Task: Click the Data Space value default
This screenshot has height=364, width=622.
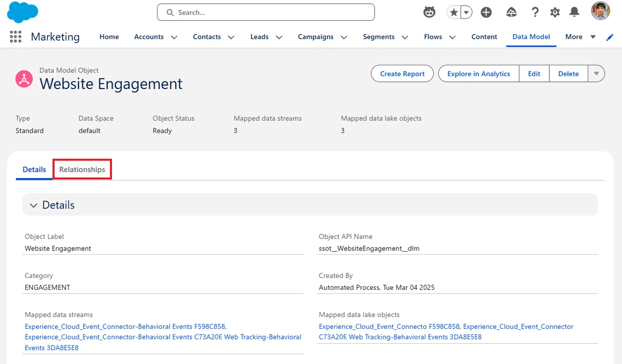Action: tap(90, 130)
